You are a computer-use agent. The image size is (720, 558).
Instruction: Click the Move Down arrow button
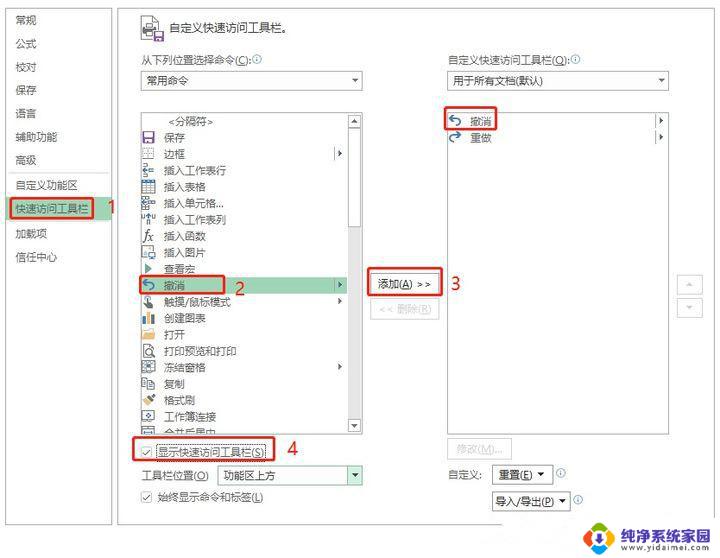689,308
